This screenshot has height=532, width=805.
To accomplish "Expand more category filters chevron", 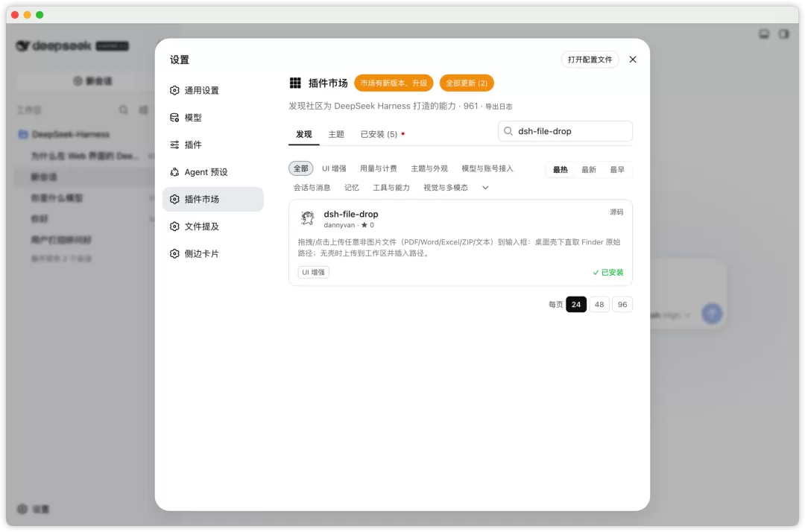I will [x=485, y=188].
